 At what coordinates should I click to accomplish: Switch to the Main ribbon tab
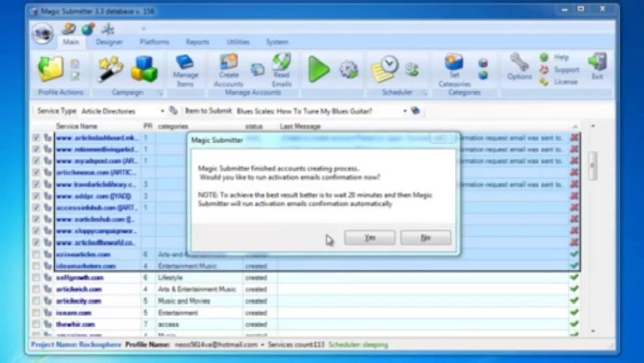coord(71,42)
